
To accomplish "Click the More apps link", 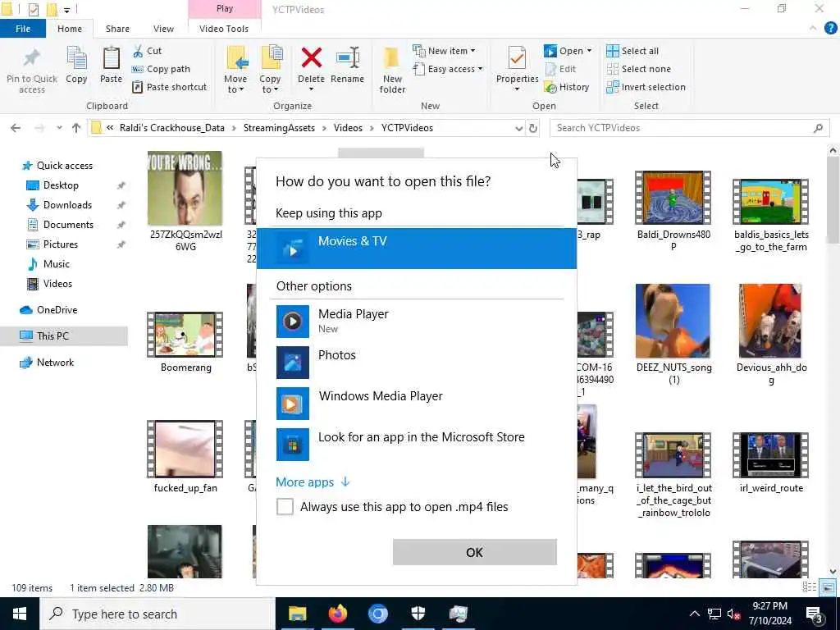I will 313,482.
